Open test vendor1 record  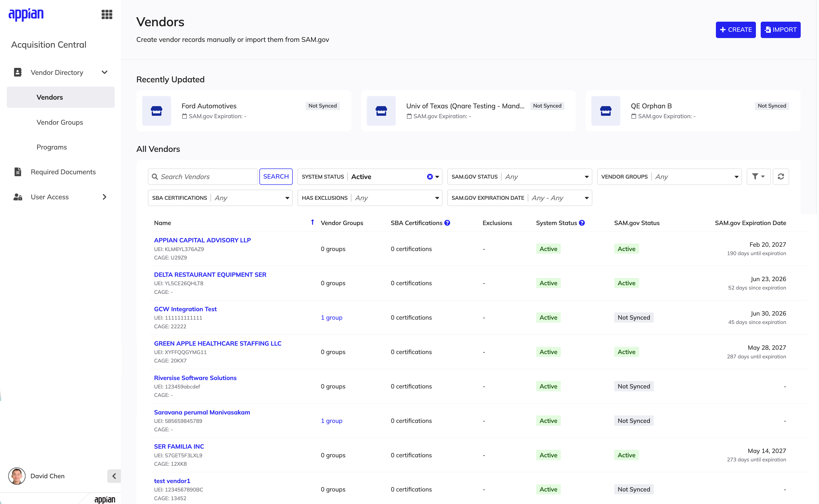tap(172, 481)
